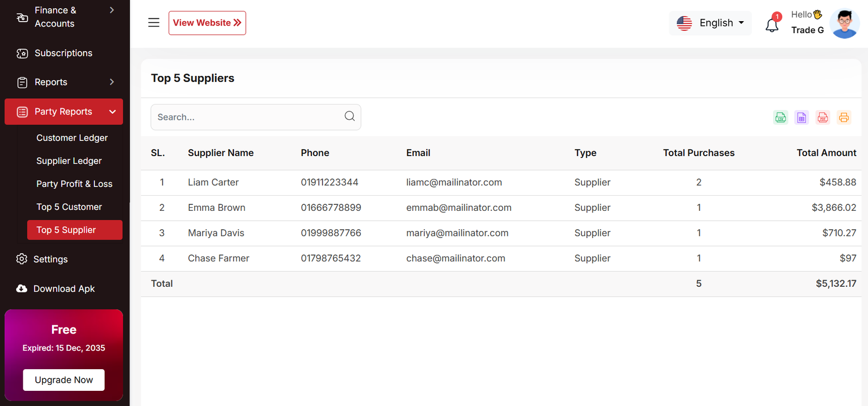Expand Finance & Accounts section

112,10
